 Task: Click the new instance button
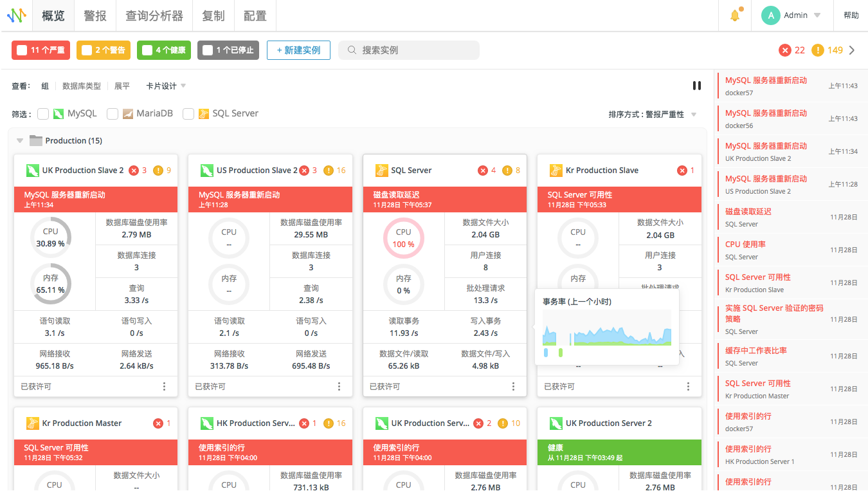[x=298, y=50]
